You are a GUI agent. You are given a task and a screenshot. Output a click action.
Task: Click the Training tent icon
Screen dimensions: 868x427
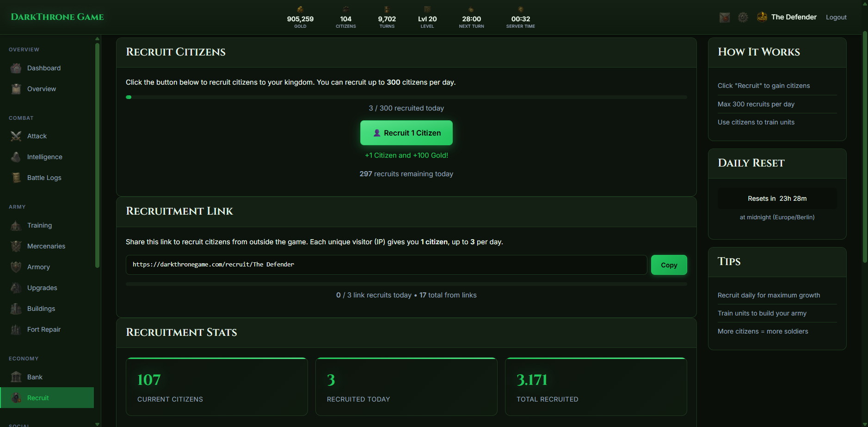coord(16,225)
